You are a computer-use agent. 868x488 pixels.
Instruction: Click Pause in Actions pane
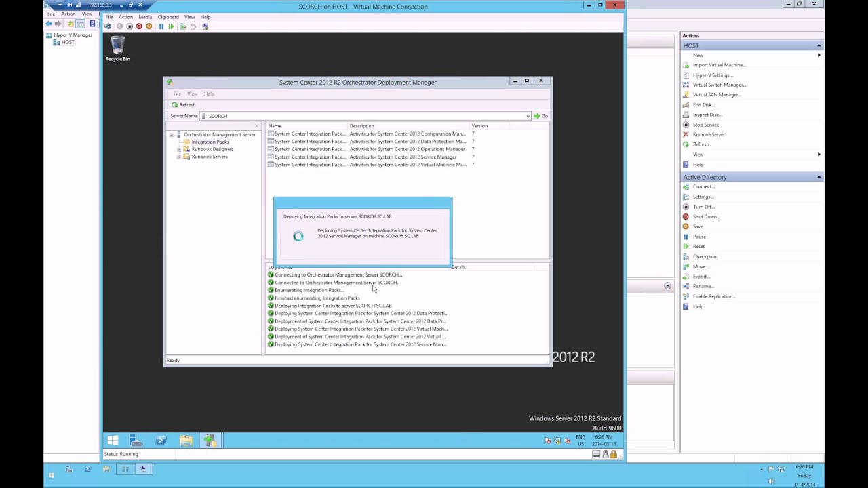click(x=699, y=237)
